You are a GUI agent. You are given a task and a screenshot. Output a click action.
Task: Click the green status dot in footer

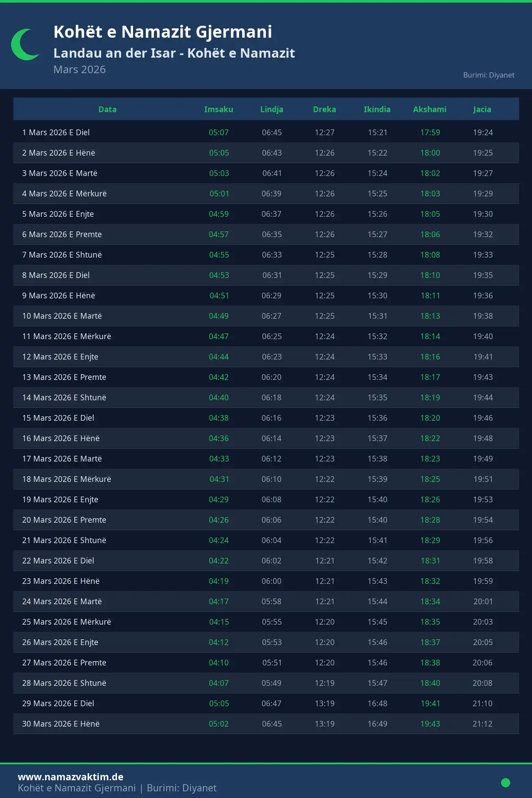click(x=505, y=782)
